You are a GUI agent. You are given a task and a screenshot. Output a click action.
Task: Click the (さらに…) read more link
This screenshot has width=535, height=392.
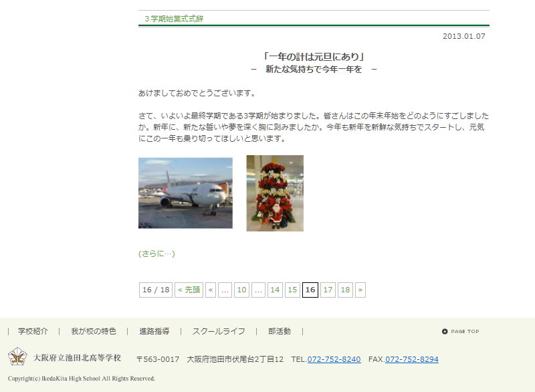156,254
